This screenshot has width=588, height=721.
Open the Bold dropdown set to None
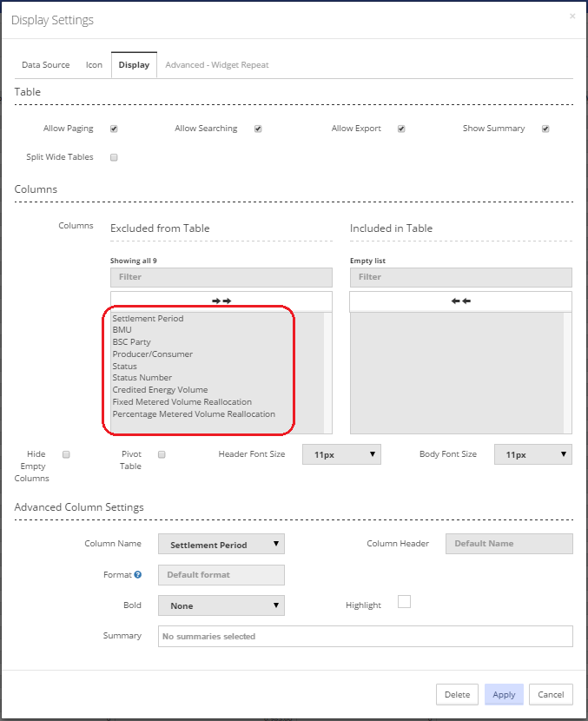click(221, 605)
